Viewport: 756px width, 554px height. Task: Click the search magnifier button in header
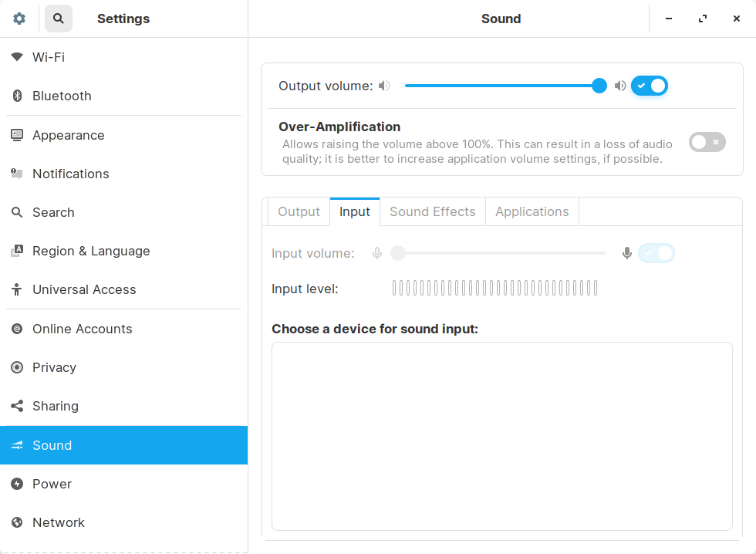(59, 19)
